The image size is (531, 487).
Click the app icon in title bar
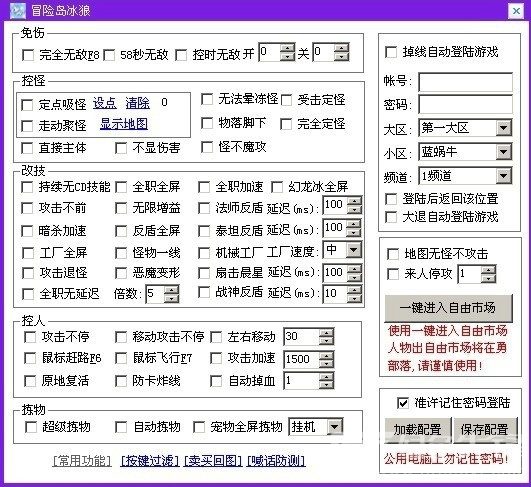click(x=18, y=10)
